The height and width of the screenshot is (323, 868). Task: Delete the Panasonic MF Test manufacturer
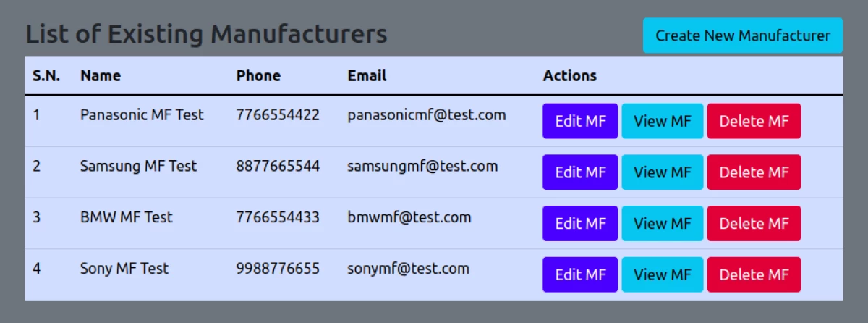tap(754, 121)
